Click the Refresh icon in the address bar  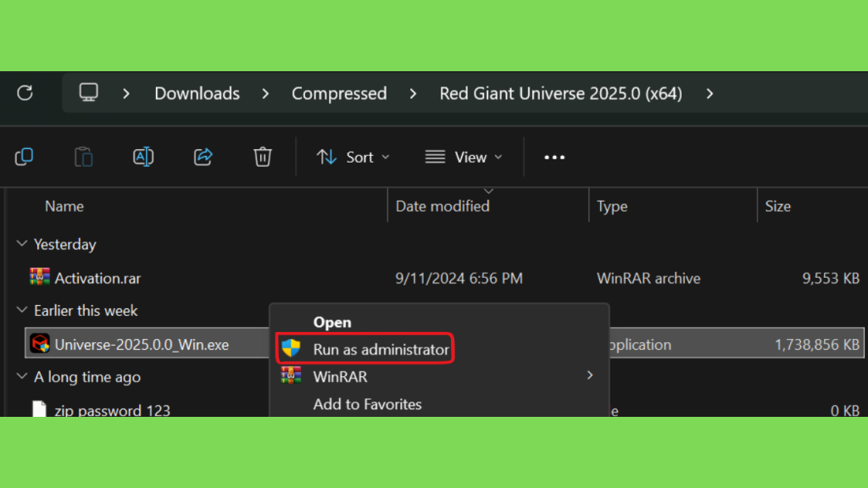25,92
